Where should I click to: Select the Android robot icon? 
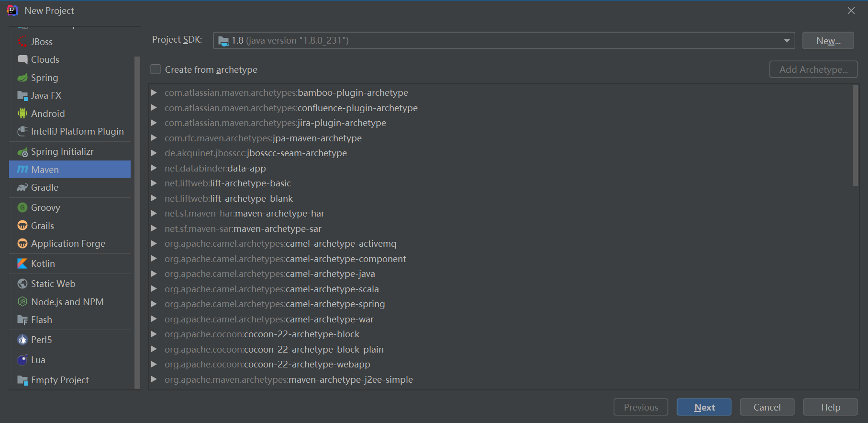(22, 114)
